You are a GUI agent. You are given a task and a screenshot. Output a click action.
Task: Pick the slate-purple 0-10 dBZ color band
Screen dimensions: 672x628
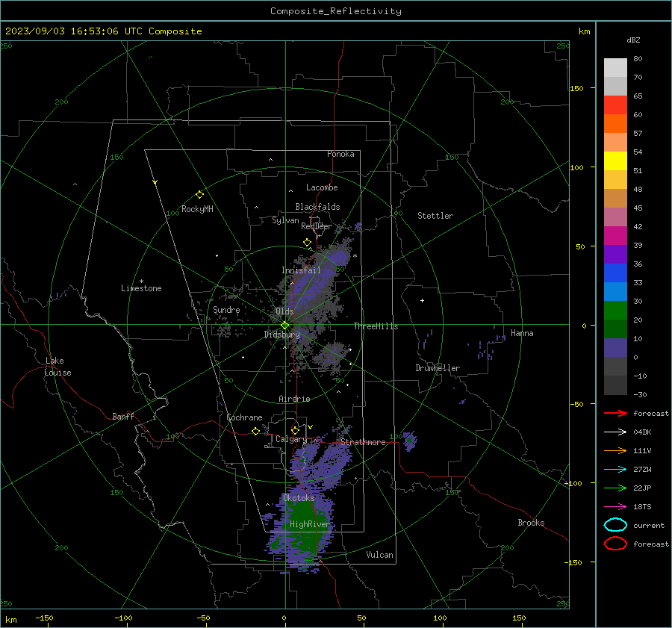(615, 347)
